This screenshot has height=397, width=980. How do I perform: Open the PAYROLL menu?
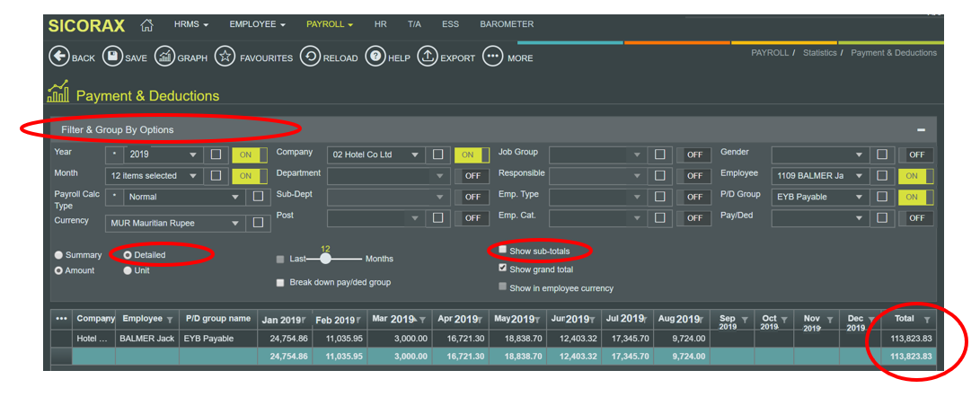329,24
